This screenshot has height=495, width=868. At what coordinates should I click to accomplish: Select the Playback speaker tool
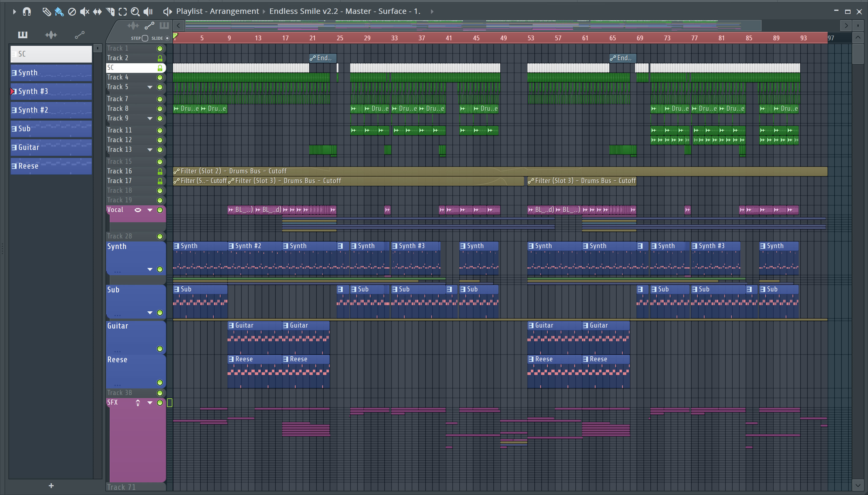click(x=148, y=12)
